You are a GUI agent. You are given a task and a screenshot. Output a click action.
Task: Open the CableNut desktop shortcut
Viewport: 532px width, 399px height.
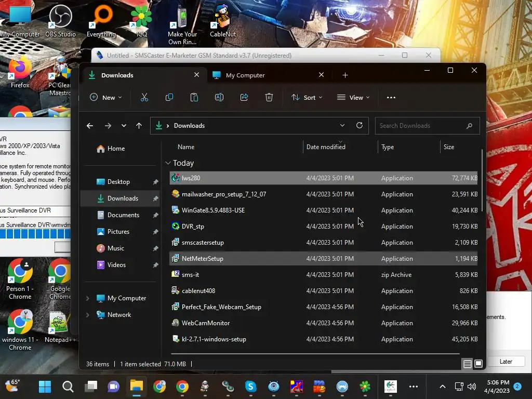tap(222, 21)
